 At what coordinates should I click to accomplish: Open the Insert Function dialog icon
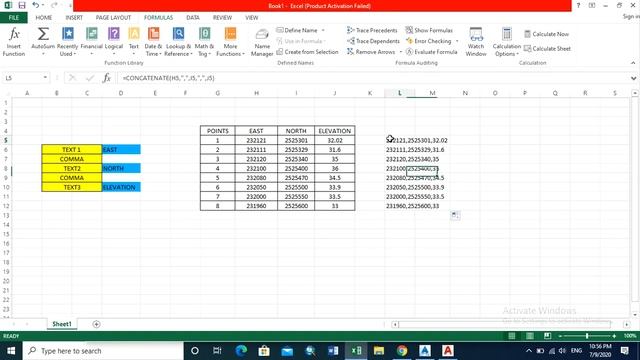click(x=14, y=41)
